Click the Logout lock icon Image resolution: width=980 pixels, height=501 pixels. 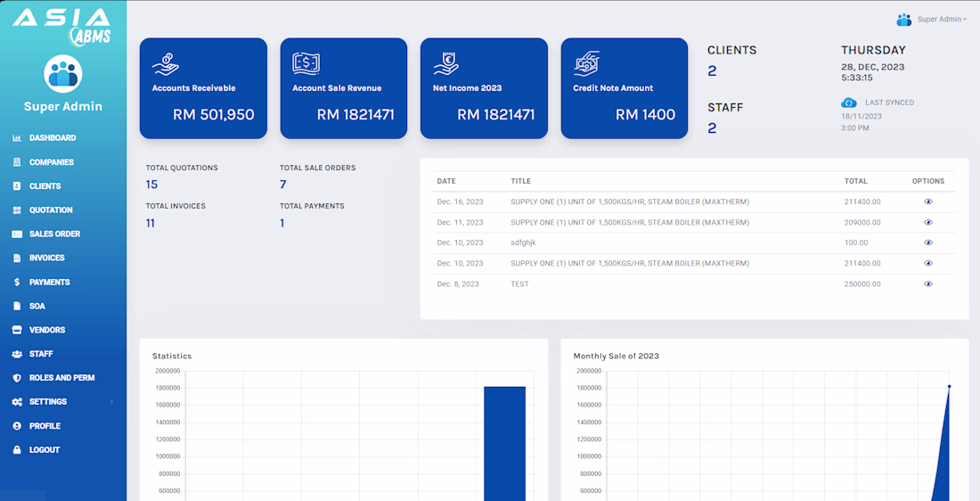17,449
